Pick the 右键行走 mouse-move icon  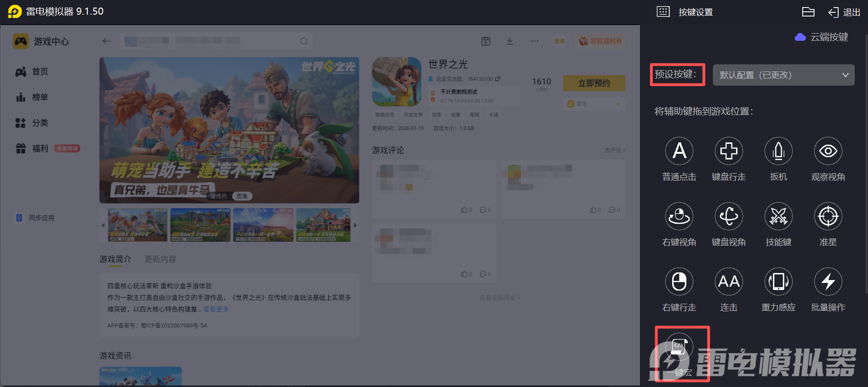click(679, 281)
